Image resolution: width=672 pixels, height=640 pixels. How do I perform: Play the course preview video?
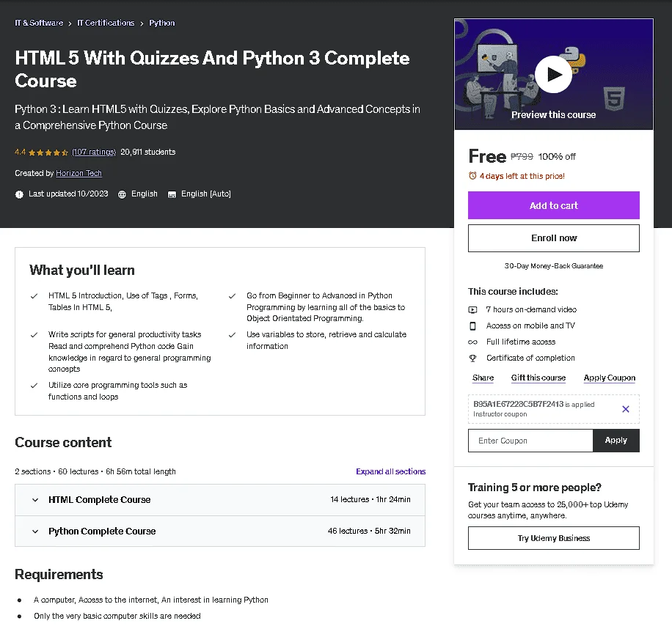(x=553, y=74)
